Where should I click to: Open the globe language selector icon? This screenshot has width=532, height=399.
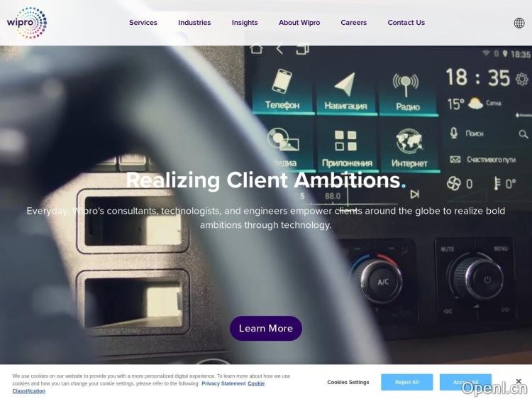pyautogui.click(x=519, y=23)
